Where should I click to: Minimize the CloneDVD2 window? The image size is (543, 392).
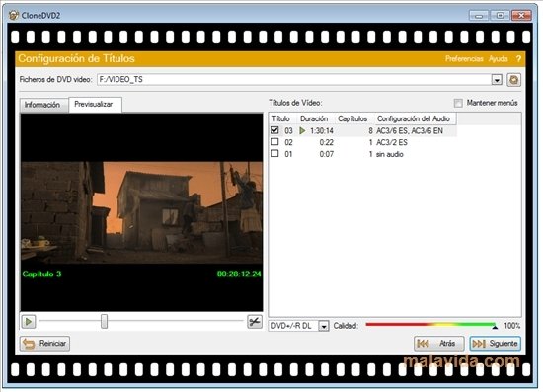tap(479, 15)
